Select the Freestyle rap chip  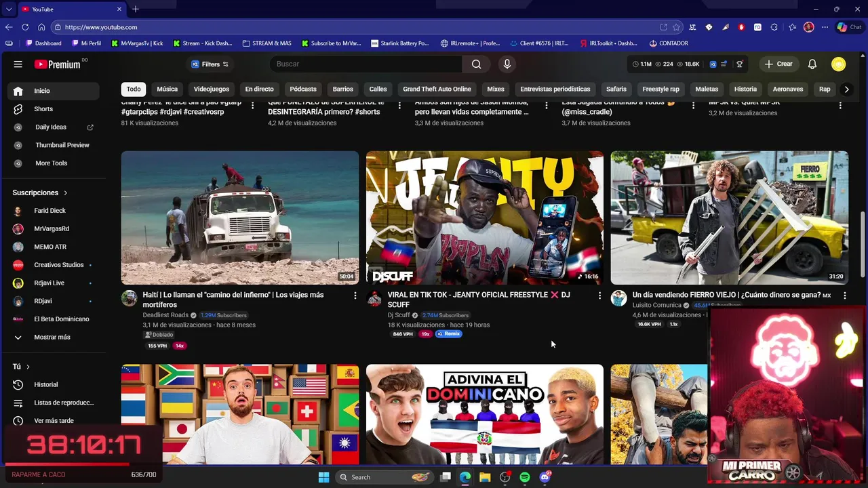660,89
